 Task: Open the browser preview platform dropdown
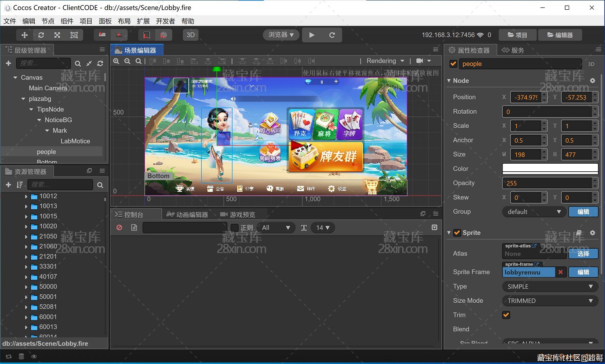281,35
